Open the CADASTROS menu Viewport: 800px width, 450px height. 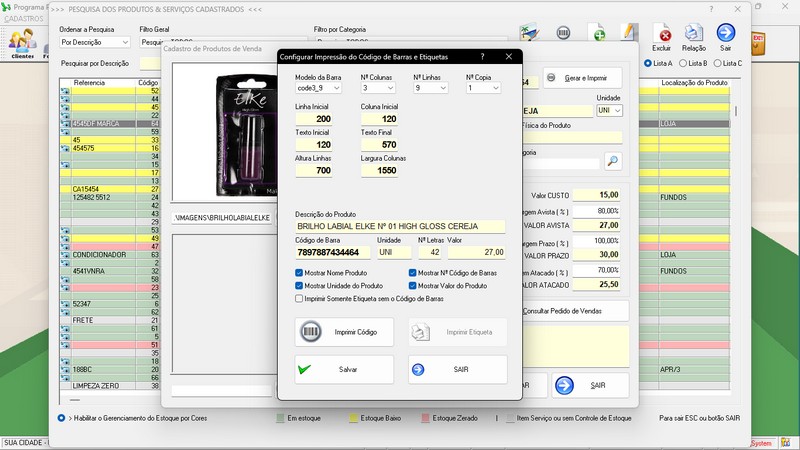tap(24, 19)
